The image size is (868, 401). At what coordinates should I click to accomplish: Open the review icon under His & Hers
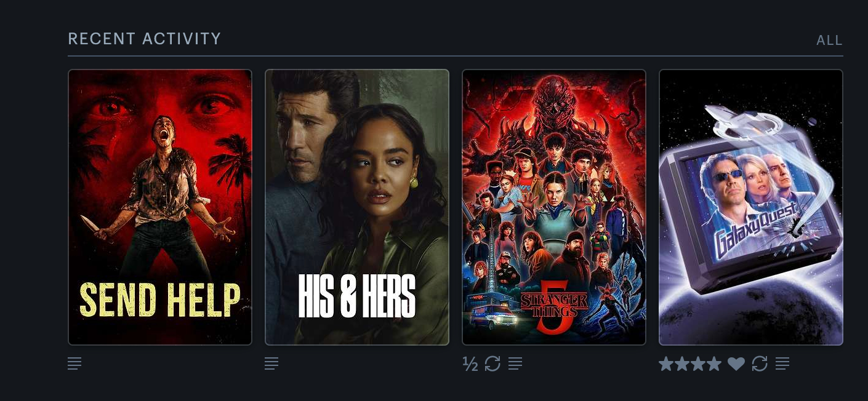(271, 363)
